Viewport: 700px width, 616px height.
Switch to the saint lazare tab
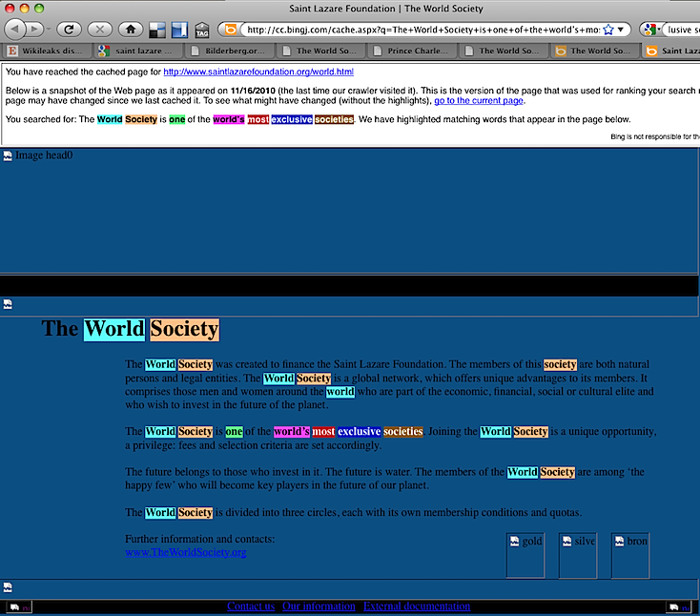coord(138,51)
